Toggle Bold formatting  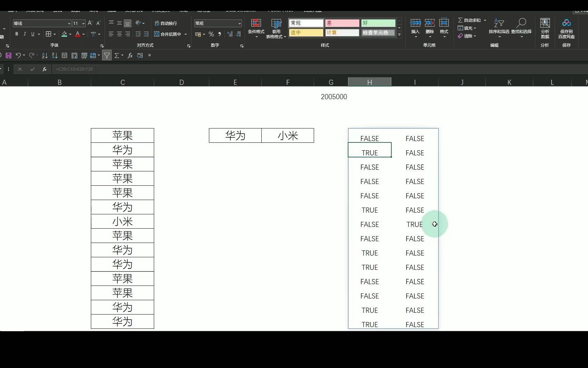click(17, 34)
